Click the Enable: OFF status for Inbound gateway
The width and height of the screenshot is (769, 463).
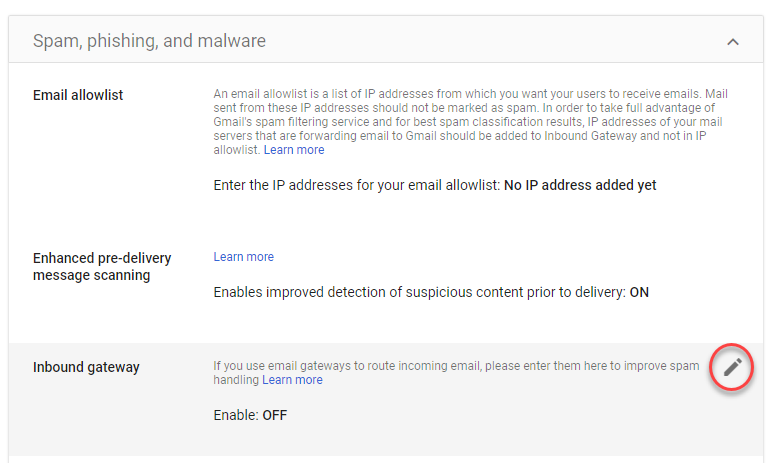250,415
